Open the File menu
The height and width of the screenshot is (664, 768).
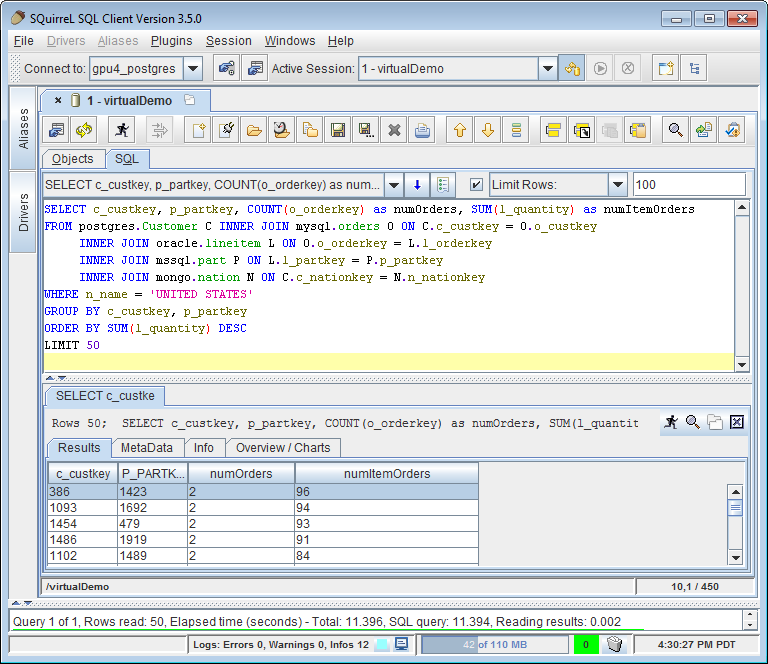tap(24, 41)
